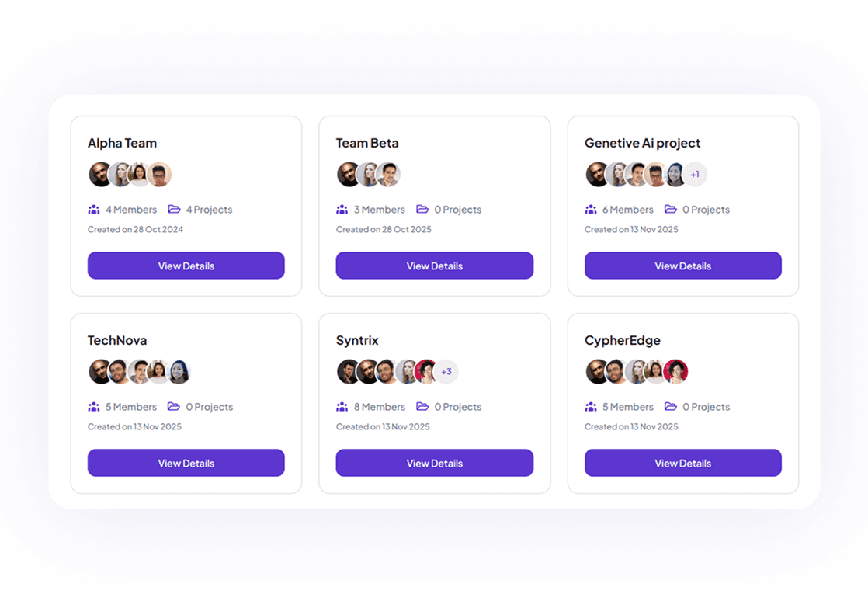Click the projects folder icon on TechNova card
Image resolution: width=868 pixels, height=594 pixels.
[x=173, y=406]
